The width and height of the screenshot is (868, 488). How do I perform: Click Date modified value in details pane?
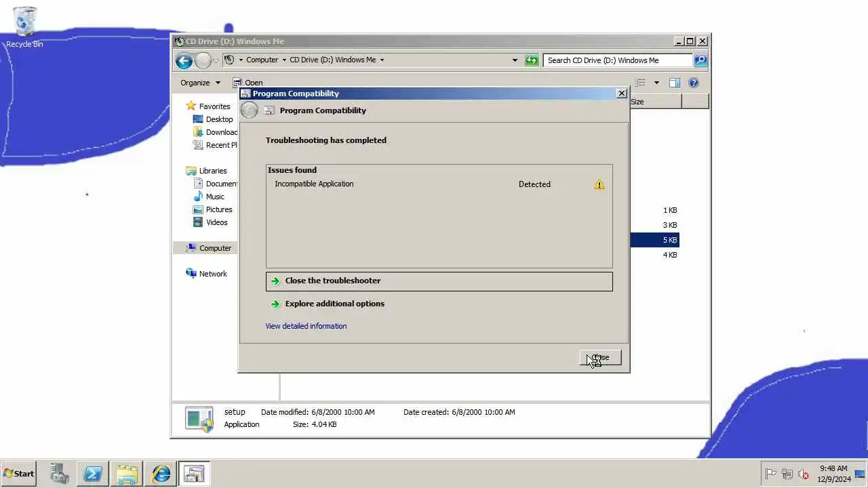[x=342, y=412]
